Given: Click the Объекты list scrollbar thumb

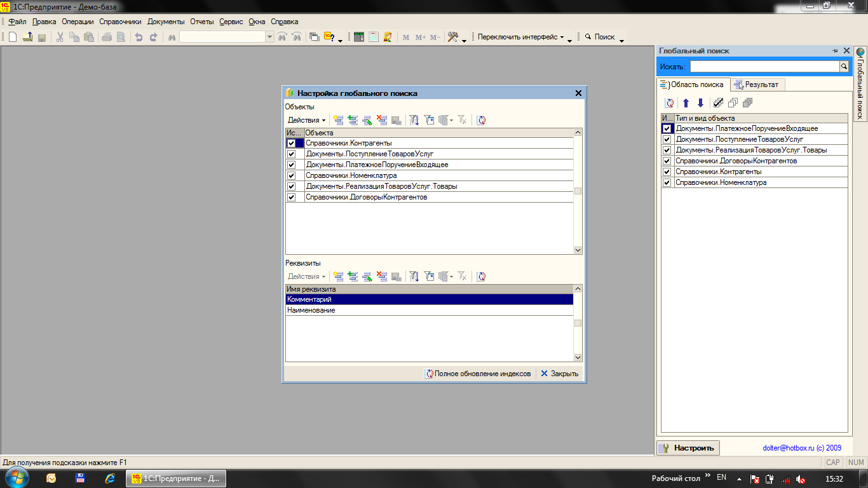Looking at the screenshot, I should 578,191.
